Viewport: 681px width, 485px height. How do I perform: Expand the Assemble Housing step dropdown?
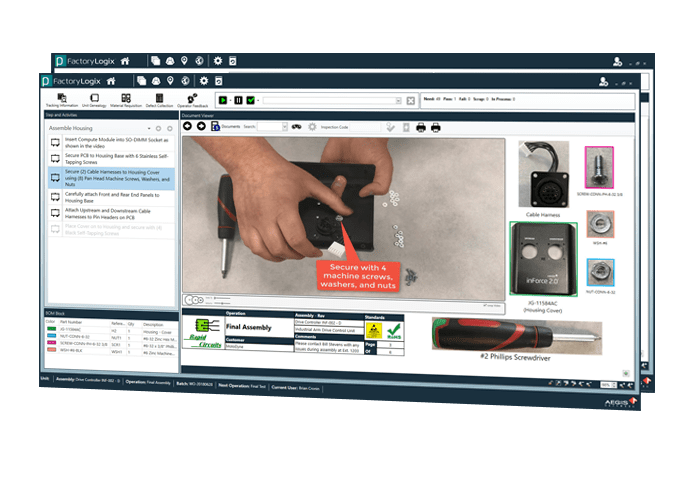pos(149,129)
